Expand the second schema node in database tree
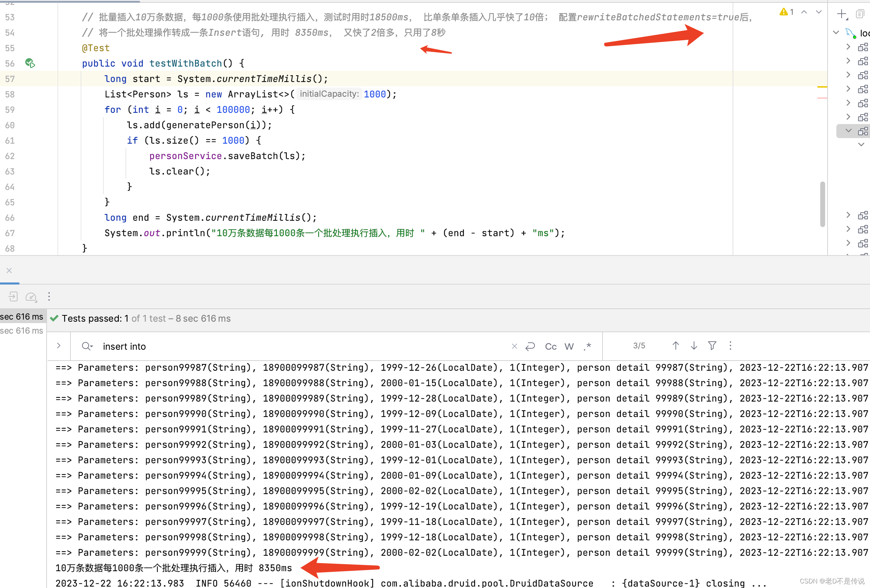Screen dimensions: 870x588 click(848, 61)
